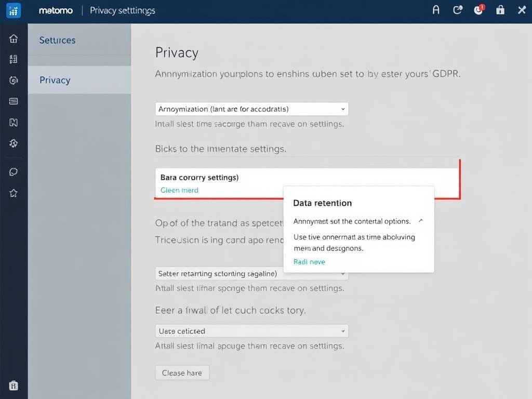This screenshot has height=399, width=532.
Task: Expand the "Setter retarrting" dropdown
Action: pyautogui.click(x=252, y=273)
